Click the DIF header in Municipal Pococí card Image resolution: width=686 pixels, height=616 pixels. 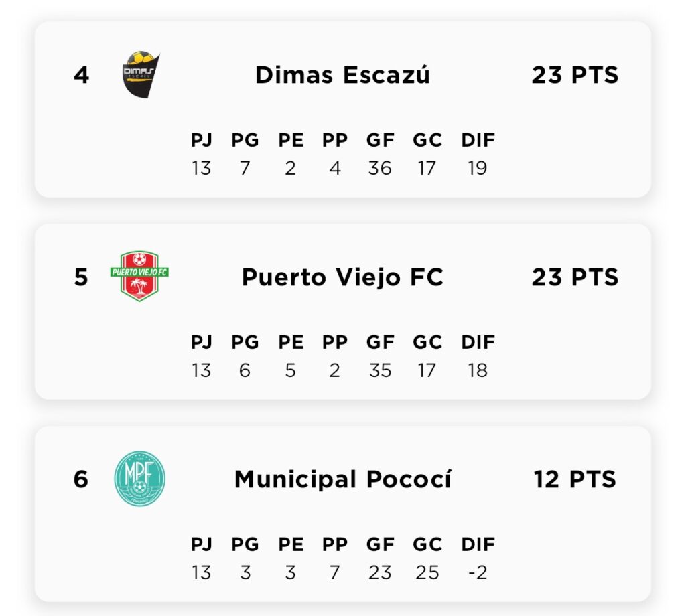pyautogui.click(x=478, y=544)
